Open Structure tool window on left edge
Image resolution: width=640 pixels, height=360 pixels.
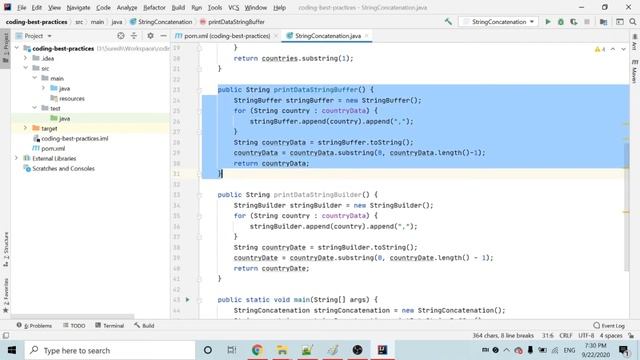pos(6,249)
